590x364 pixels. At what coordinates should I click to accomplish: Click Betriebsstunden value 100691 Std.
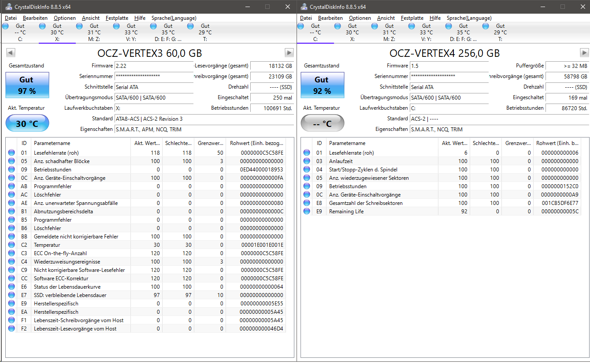pos(272,108)
